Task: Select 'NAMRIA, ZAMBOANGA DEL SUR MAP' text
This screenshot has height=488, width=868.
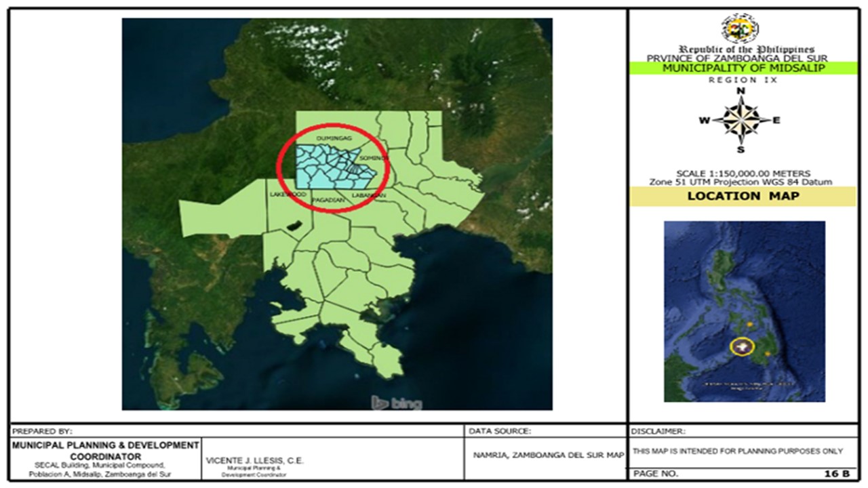Action: pyautogui.click(x=548, y=455)
